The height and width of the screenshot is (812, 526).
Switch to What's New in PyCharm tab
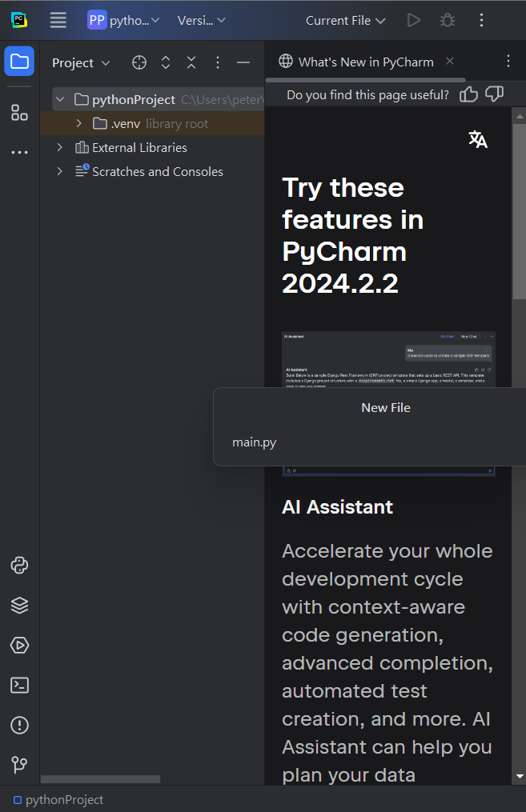366,62
